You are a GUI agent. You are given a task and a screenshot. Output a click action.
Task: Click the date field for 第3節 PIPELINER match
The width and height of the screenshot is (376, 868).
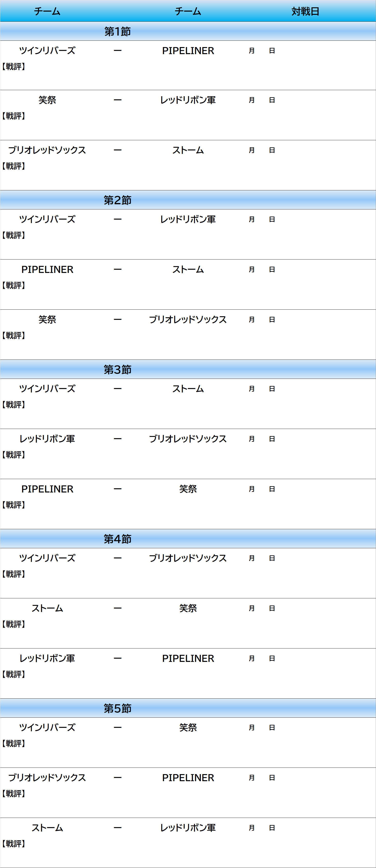click(262, 489)
